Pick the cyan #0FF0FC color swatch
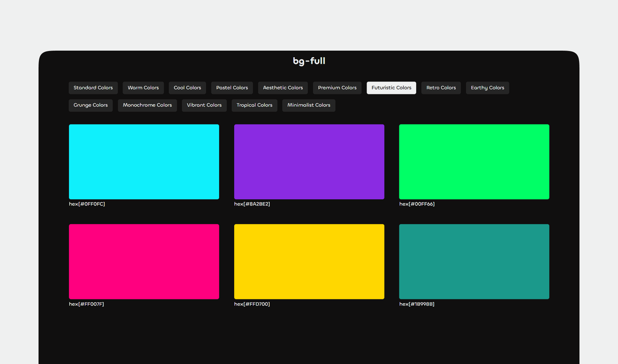The height and width of the screenshot is (364, 618). 144,162
